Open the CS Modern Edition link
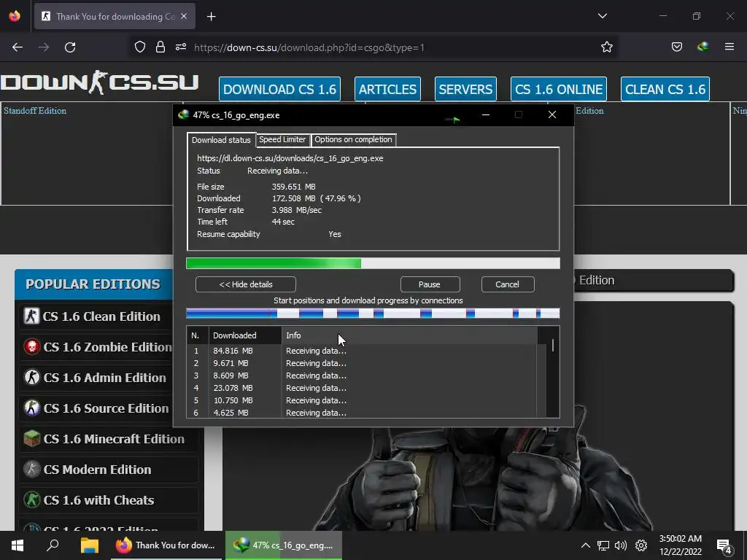The width and height of the screenshot is (747, 560). pyautogui.click(x=97, y=469)
